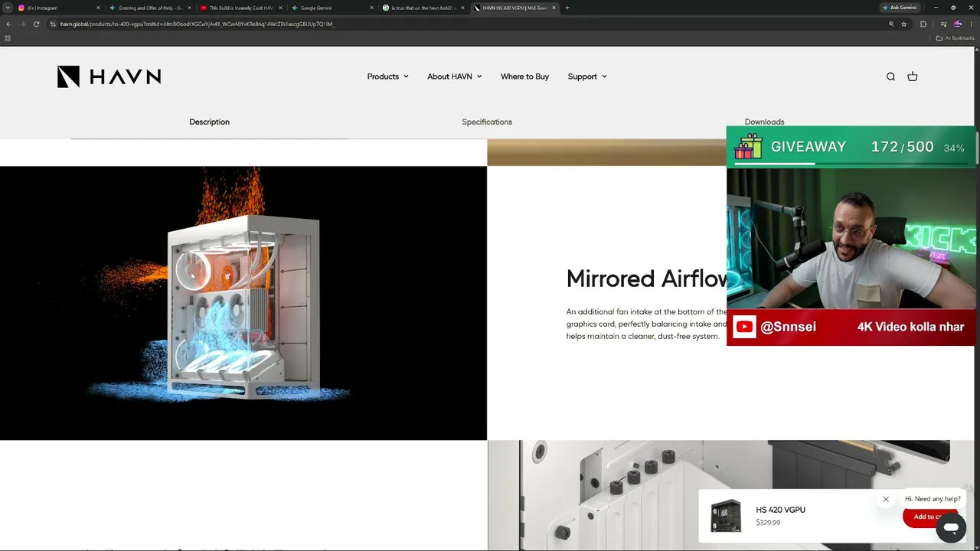Click the browser forward arrow
The image size is (980, 551).
[22, 24]
